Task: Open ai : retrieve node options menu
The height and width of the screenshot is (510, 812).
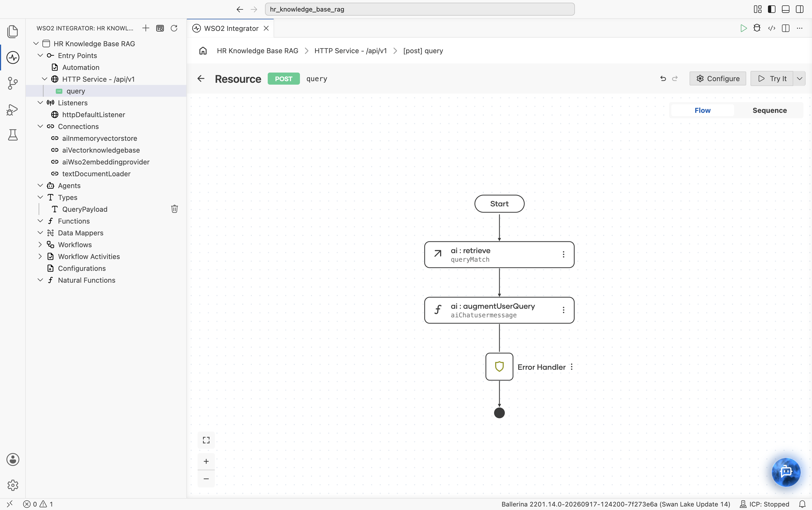Action: coord(563,254)
